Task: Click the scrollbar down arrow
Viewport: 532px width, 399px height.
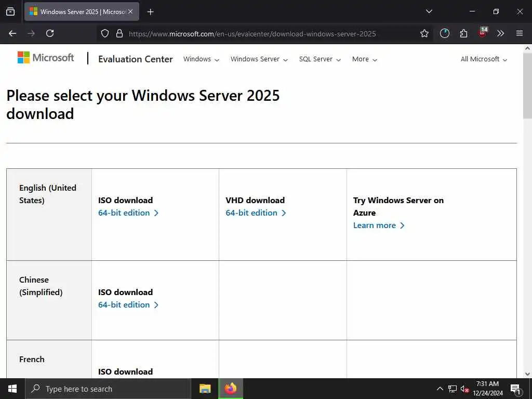Action: click(x=527, y=374)
